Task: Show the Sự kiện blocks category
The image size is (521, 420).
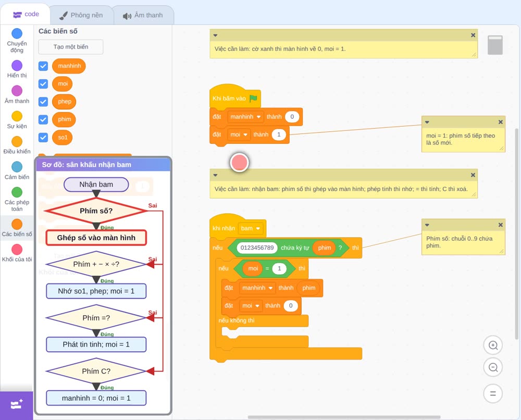Action: [x=17, y=120]
